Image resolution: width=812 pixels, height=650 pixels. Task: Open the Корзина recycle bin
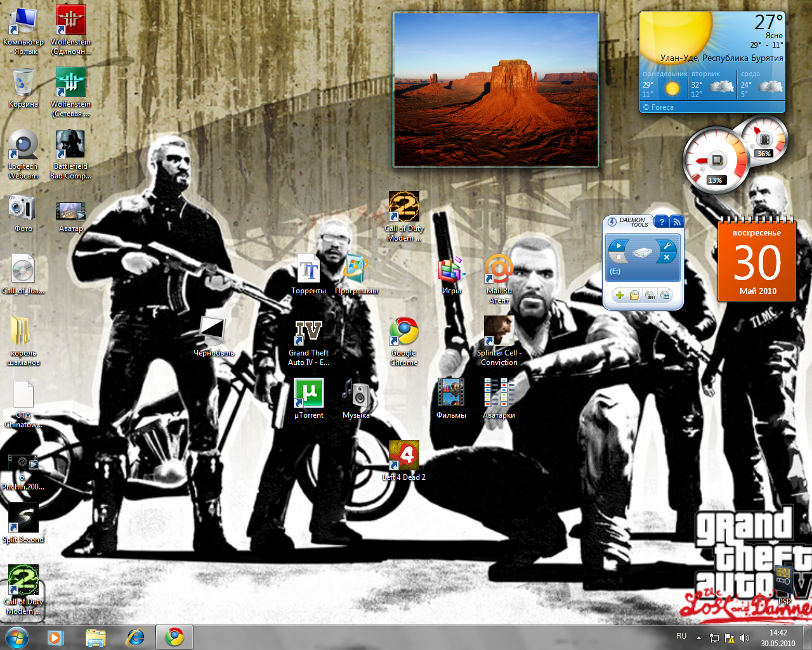[23, 88]
